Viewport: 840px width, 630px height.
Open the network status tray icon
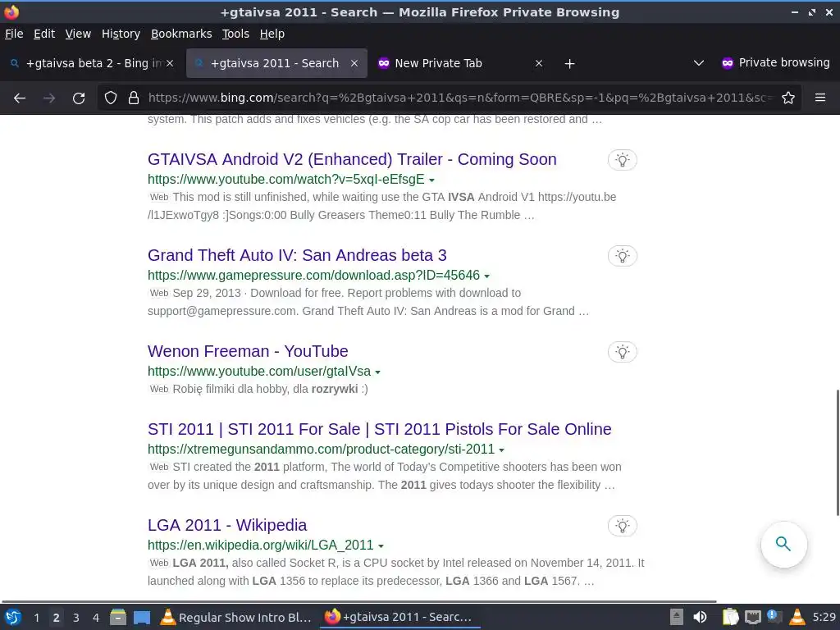click(753, 617)
